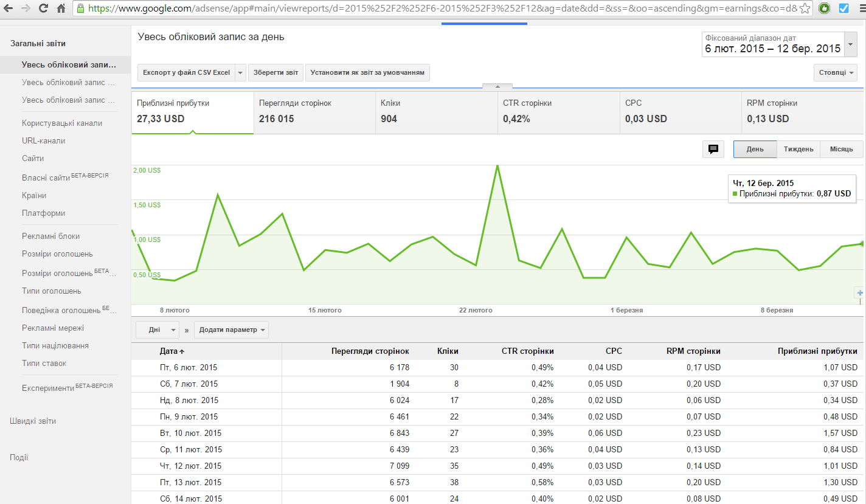866x504 pixels.
Task: Collapse the panel using the small up-arrow handle
Action: coord(497,86)
